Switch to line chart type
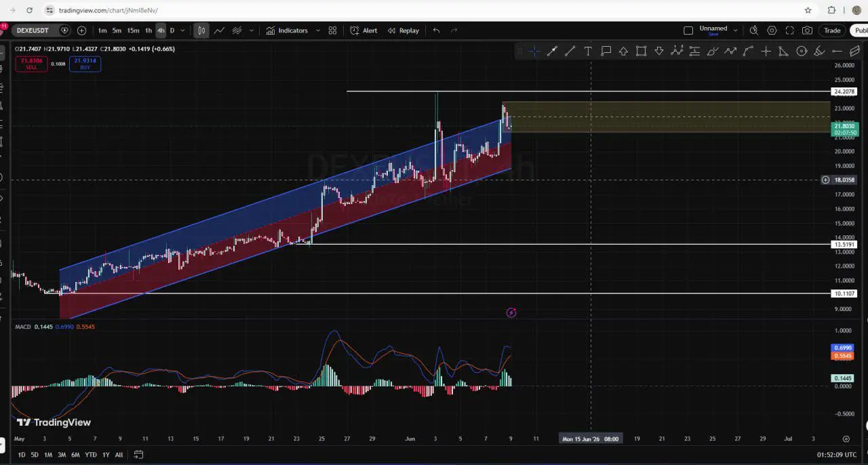 click(219, 31)
